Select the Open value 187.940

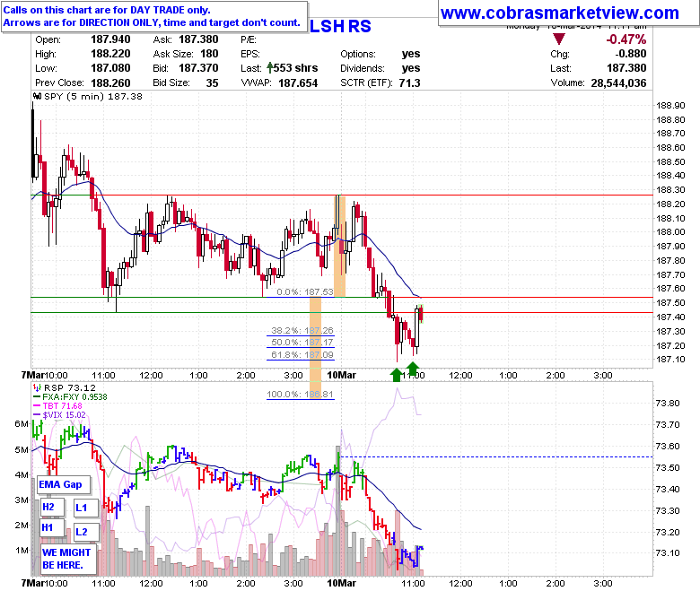[110, 39]
